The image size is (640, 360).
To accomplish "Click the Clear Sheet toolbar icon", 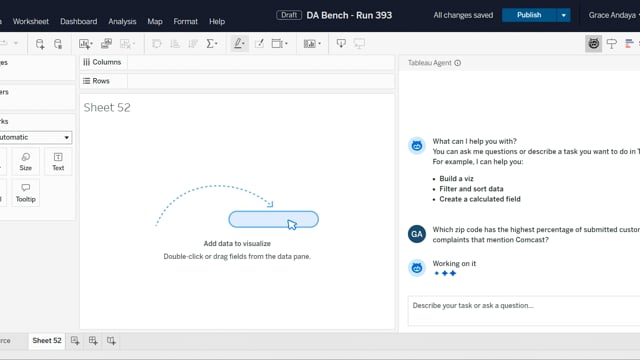I will pos(125,44).
